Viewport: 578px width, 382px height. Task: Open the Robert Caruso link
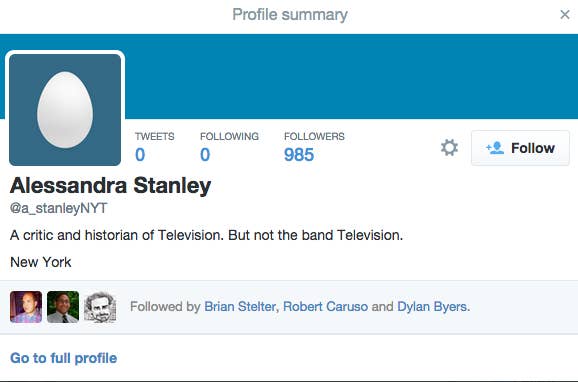pos(325,306)
